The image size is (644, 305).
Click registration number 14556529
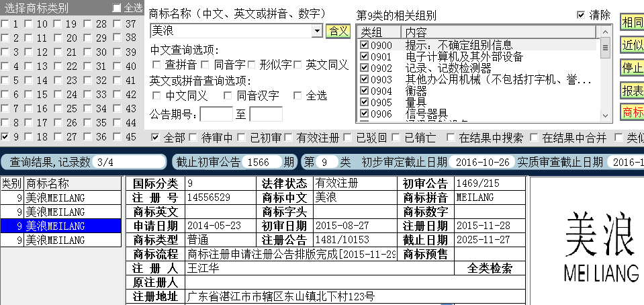click(x=209, y=198)
